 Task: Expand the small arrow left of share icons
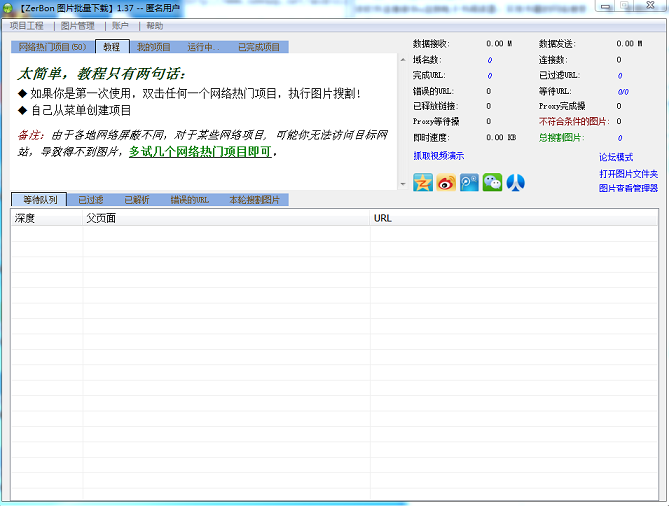tap(403, 184)
